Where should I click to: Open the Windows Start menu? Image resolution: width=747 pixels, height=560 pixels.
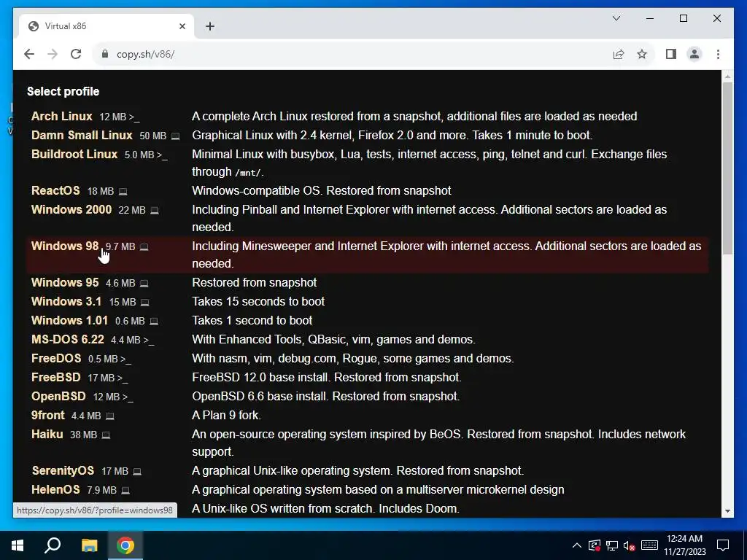pyautogui.click(x=18, y=545)
